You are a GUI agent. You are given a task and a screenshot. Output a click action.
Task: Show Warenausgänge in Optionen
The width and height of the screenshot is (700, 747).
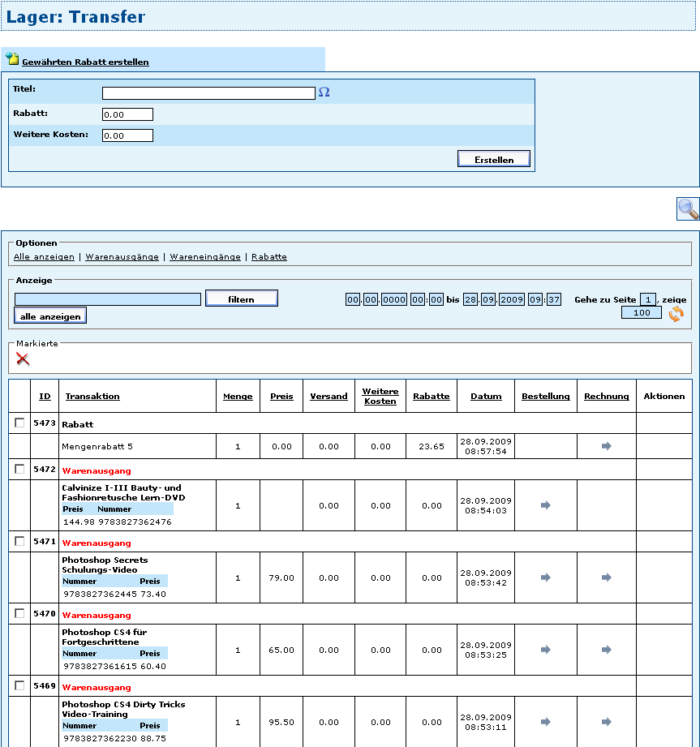(x=122, y=256)
